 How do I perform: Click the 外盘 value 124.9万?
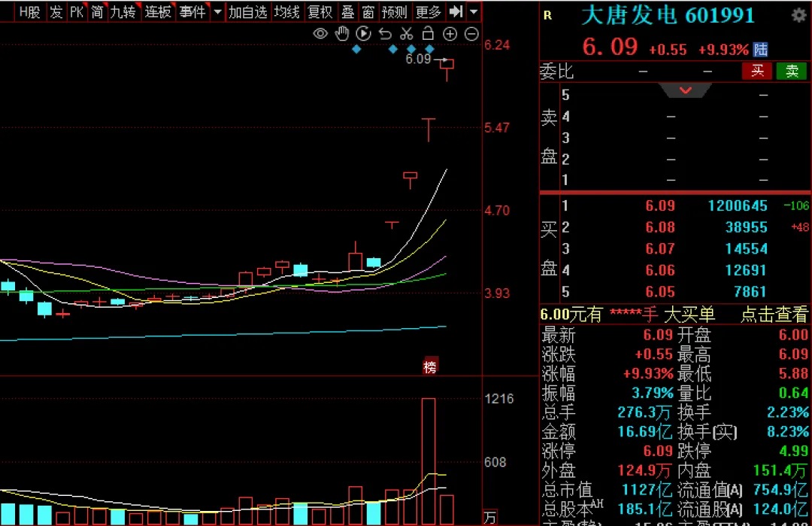click(x=644, y=470)
